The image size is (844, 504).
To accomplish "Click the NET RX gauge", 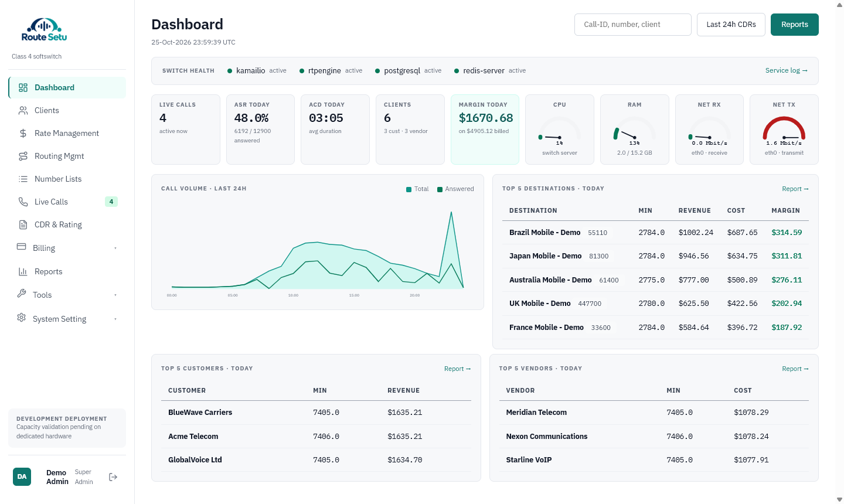I will point(709,130).
